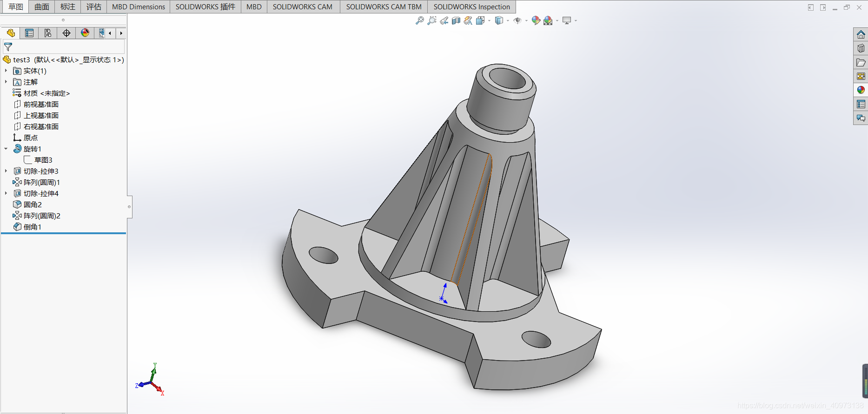
Task: Click the Edit Appearance icon
Action: 536,20
